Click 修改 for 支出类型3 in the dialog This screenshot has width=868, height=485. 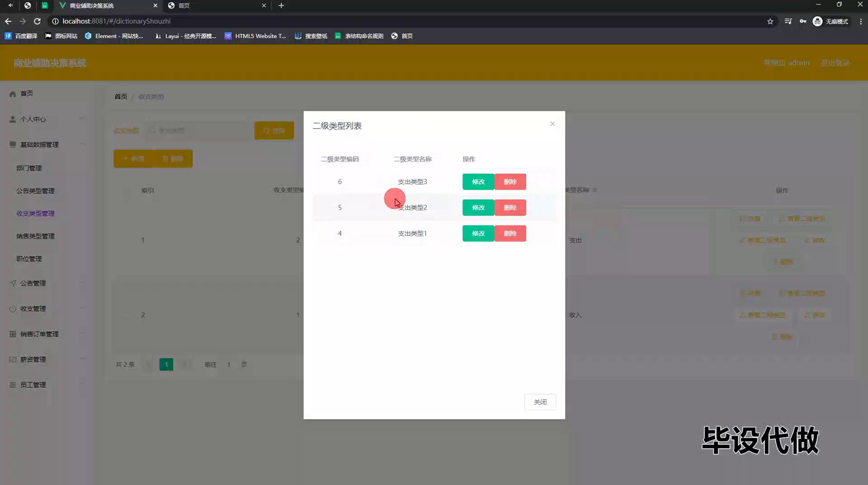coord(478,181)
